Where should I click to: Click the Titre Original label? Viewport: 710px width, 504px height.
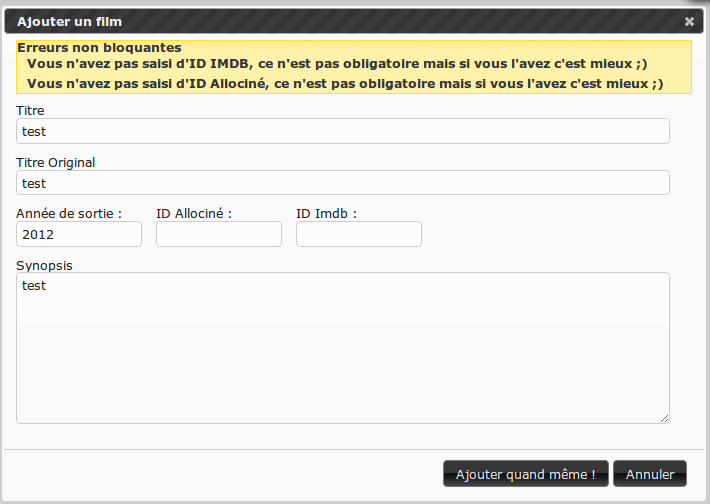[x=56, y=162]
